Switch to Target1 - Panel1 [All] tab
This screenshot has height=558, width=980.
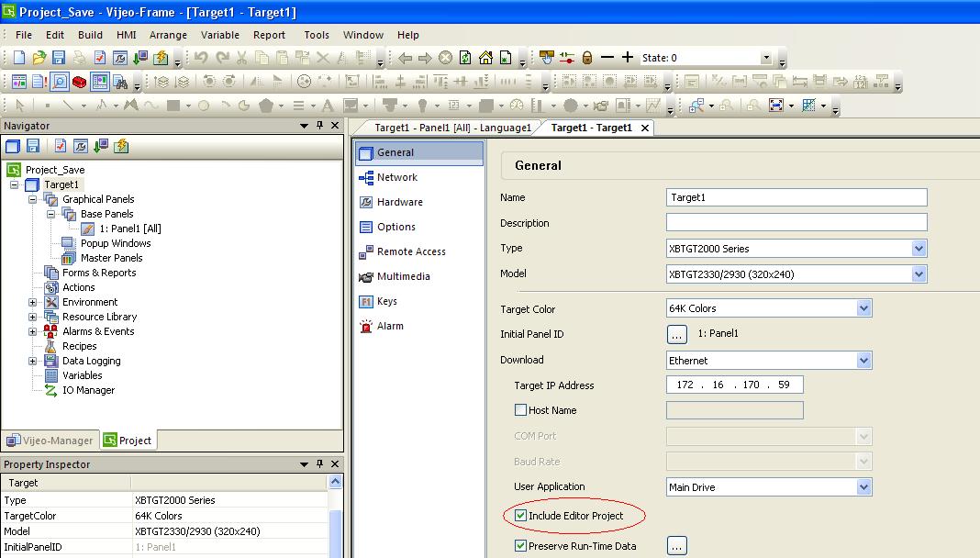452,128
